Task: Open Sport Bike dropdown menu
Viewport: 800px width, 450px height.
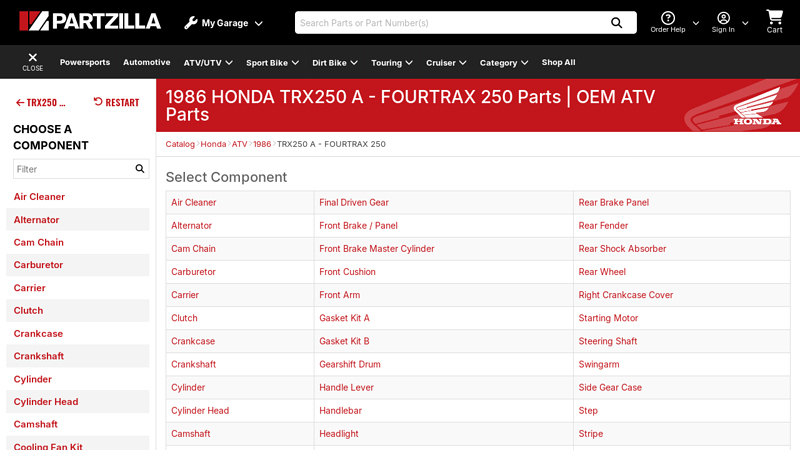Action: coord(272,63)
